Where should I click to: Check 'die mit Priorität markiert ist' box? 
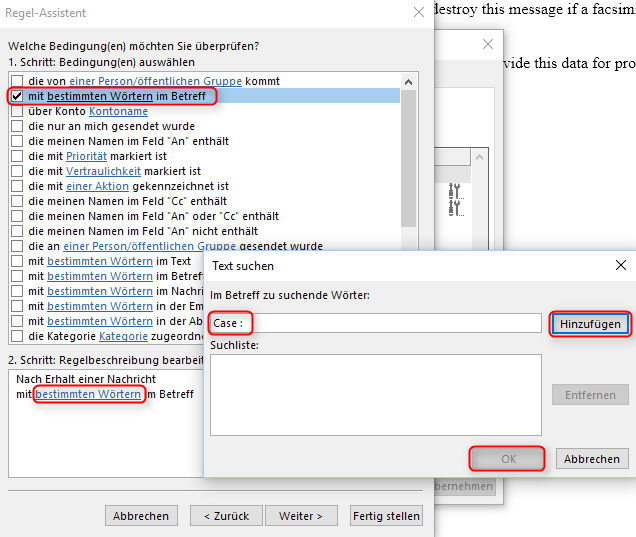(17, 156)
